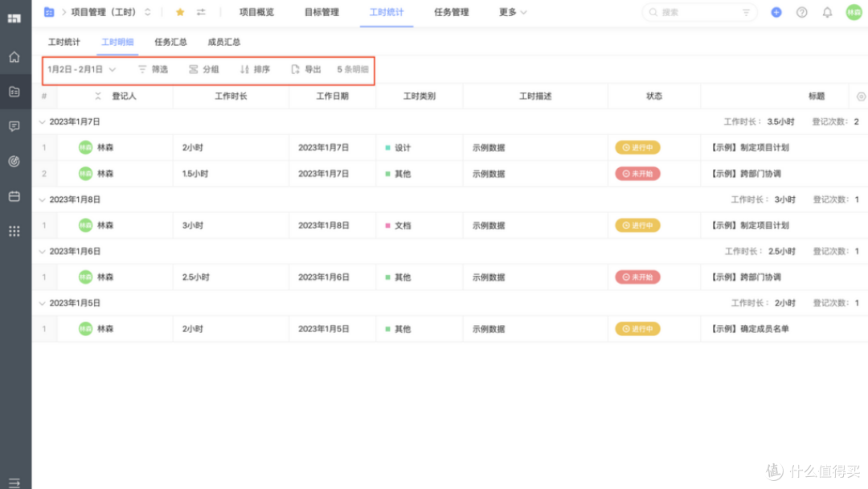
Task: Open the 工时明细 sub-tab
Action: (117, 42)
